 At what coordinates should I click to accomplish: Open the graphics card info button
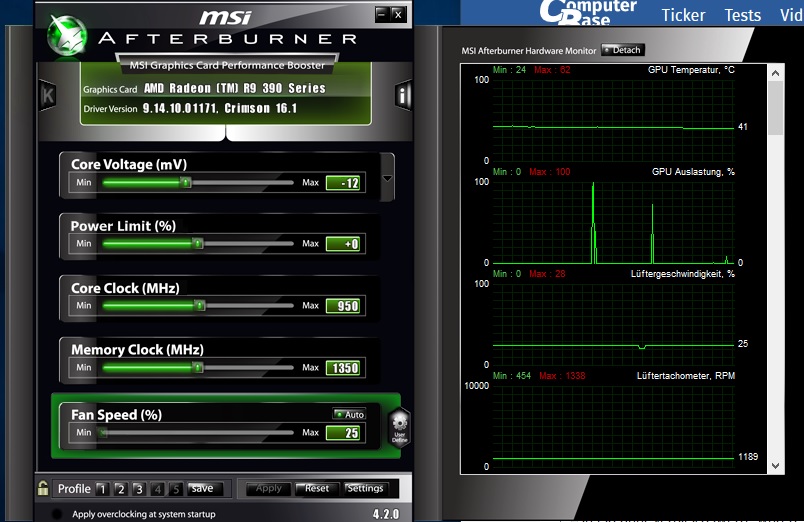pyautogui.click(x=404, y=95)
